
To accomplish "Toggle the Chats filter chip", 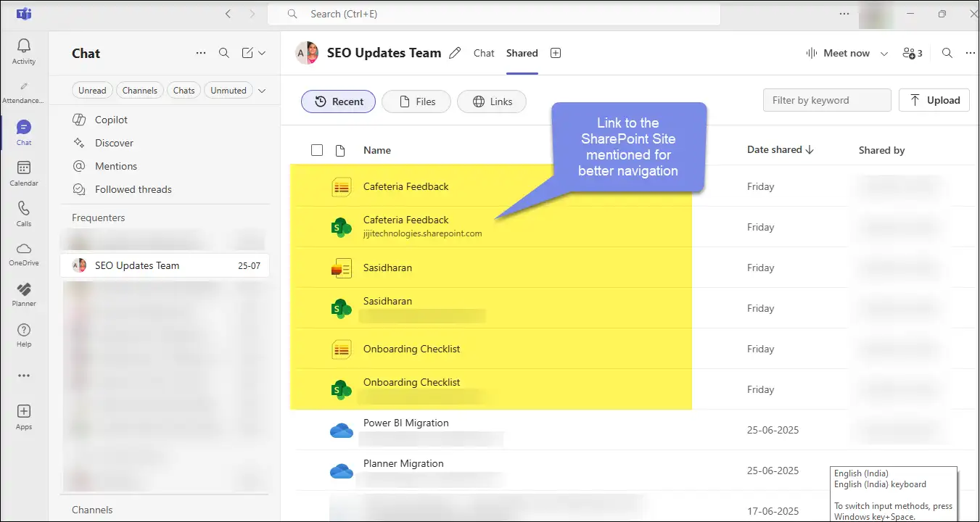I will pos(184,91).
